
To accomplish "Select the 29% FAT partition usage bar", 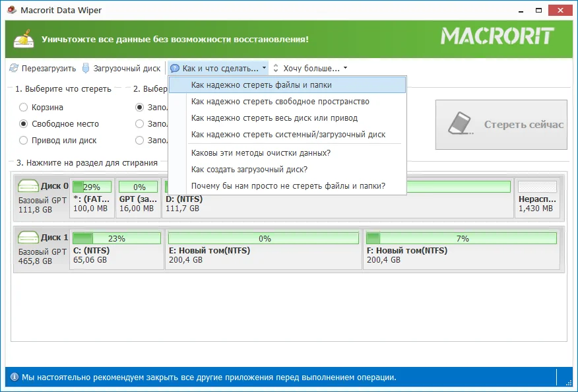I will (92, 187).
